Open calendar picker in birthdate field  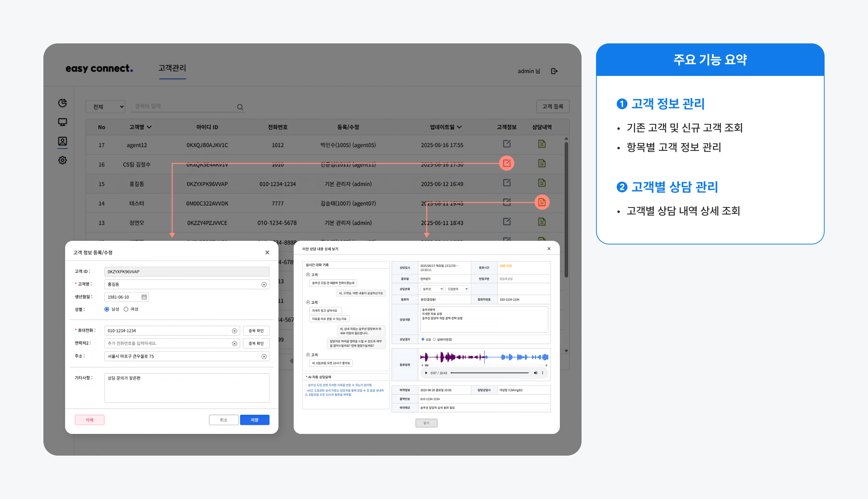tap(144, 297)
